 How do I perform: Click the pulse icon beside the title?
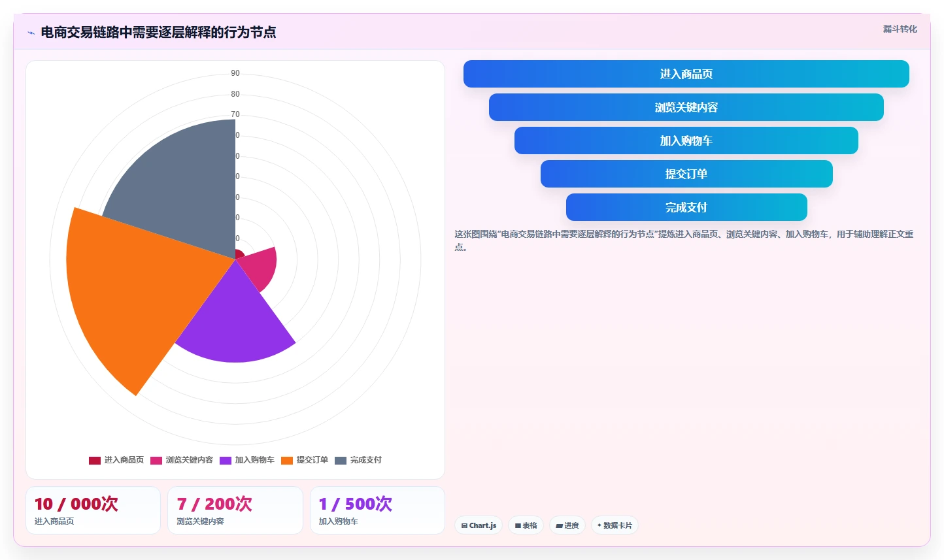pyautogui.click(x=31, y=33)
